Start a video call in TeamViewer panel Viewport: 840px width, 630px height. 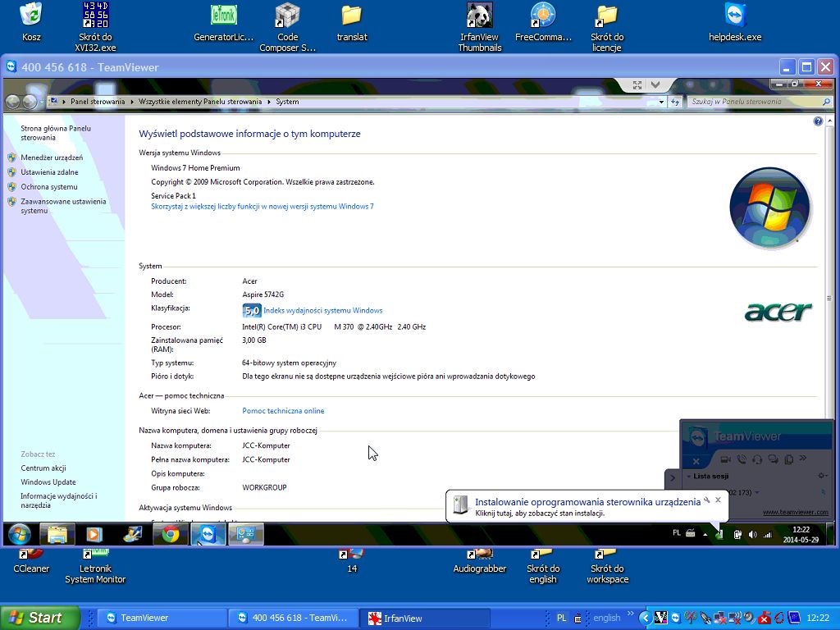725,459
